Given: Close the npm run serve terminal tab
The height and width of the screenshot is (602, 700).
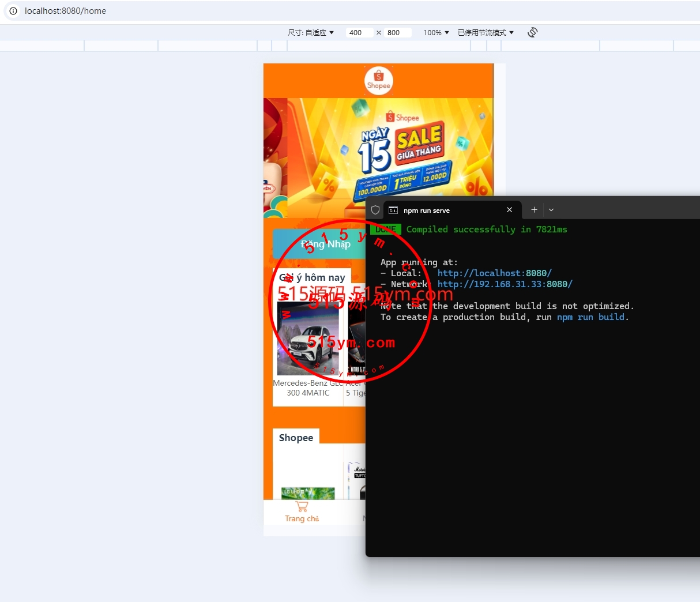Looking at the screenshot, I should (x=509, y=210).
